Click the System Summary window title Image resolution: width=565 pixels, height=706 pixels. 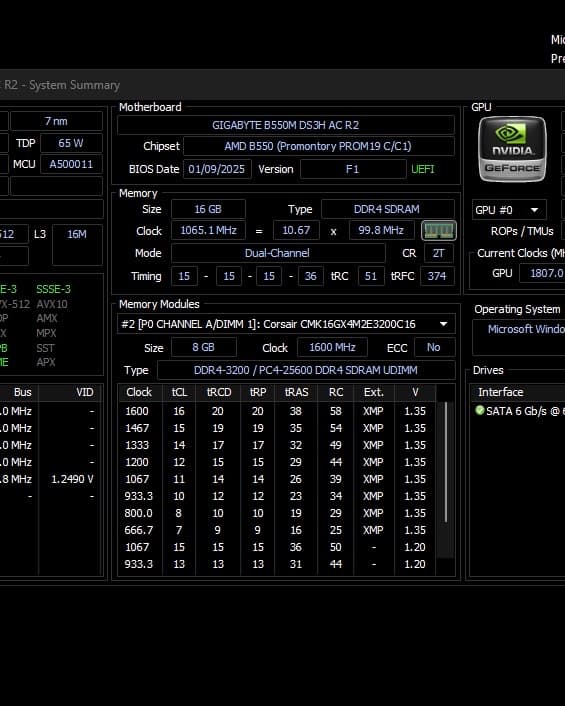60,85
